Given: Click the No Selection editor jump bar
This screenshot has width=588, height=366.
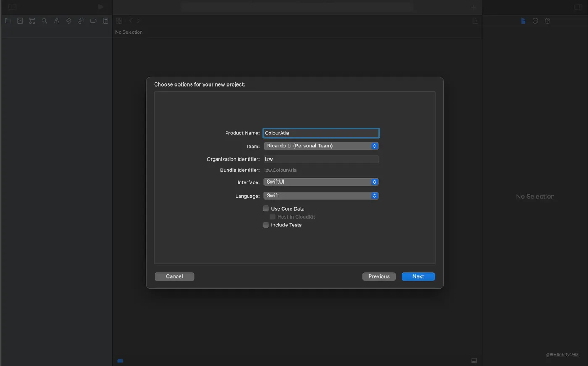Looking at the screenshot, I should [129, 32].
